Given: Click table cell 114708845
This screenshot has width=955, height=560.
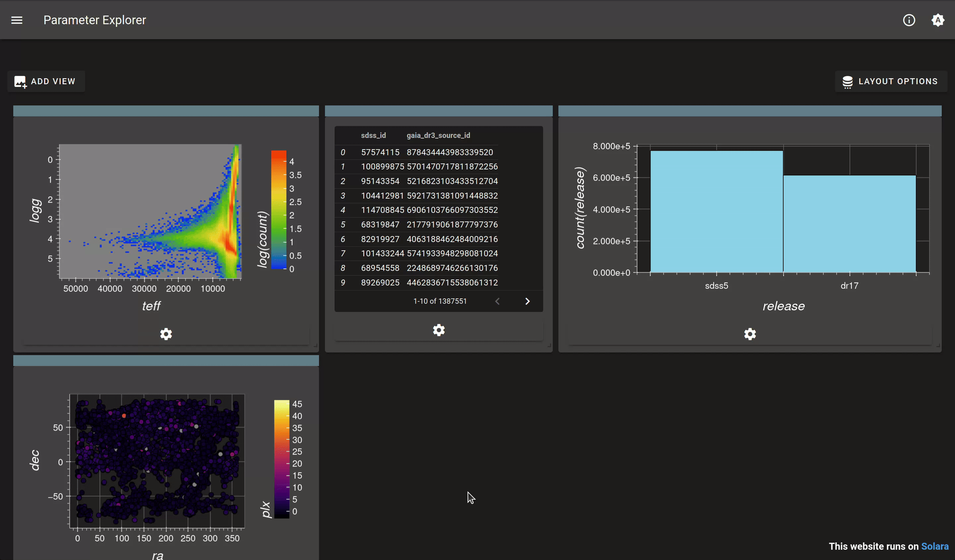Looking at the screenshot, I should (382, 210).
